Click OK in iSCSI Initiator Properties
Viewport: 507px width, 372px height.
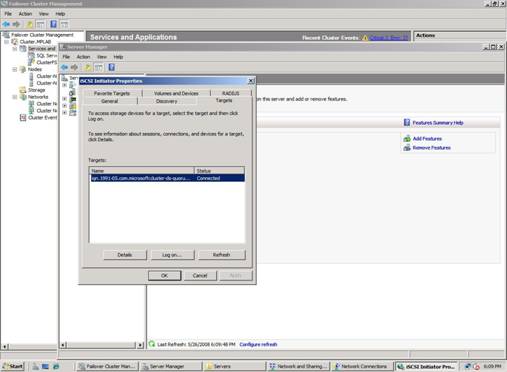pyautogui.click(x=165, y=276)
